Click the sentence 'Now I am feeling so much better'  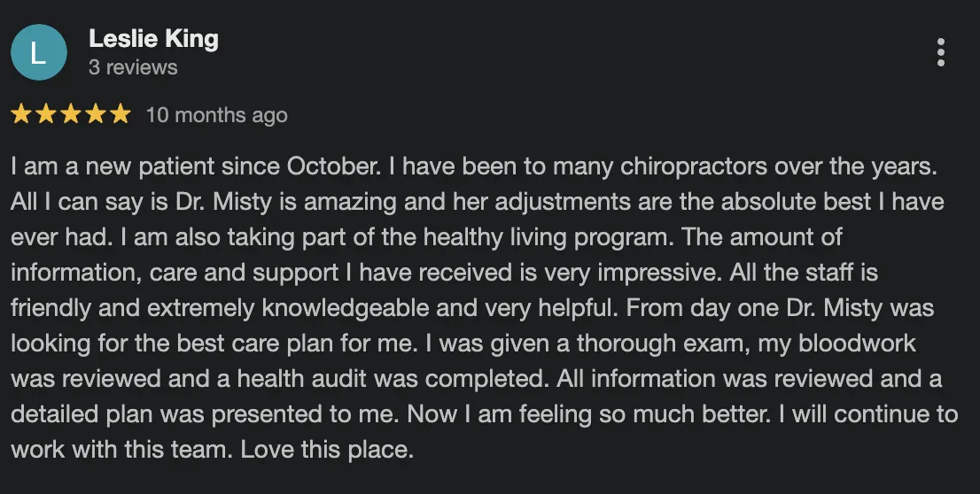(588, 414)
